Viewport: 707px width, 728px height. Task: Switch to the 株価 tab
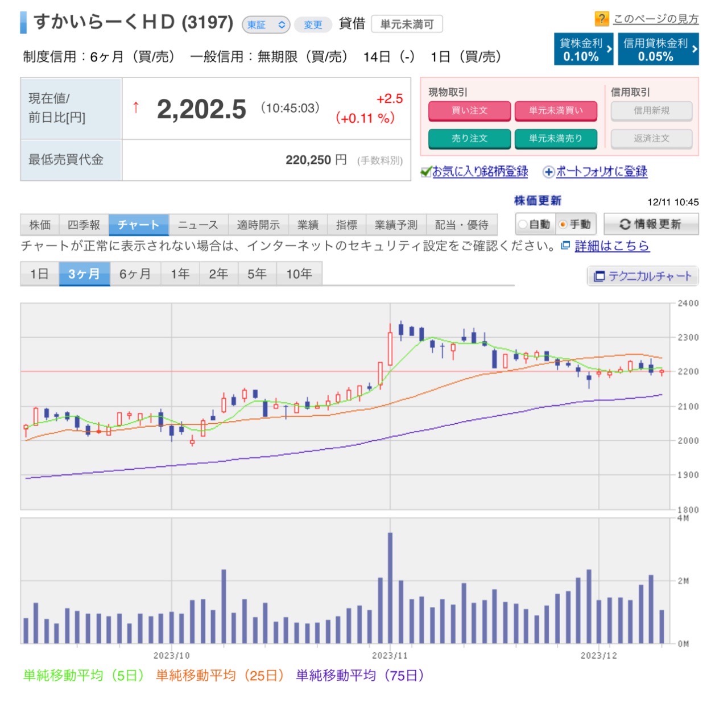click(x=40, y=225)
